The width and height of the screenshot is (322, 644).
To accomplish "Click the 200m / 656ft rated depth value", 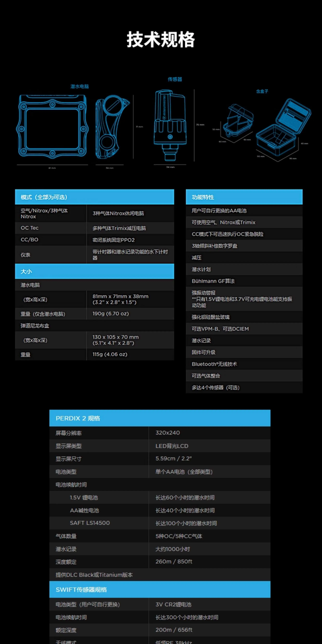I will (174, 630).
